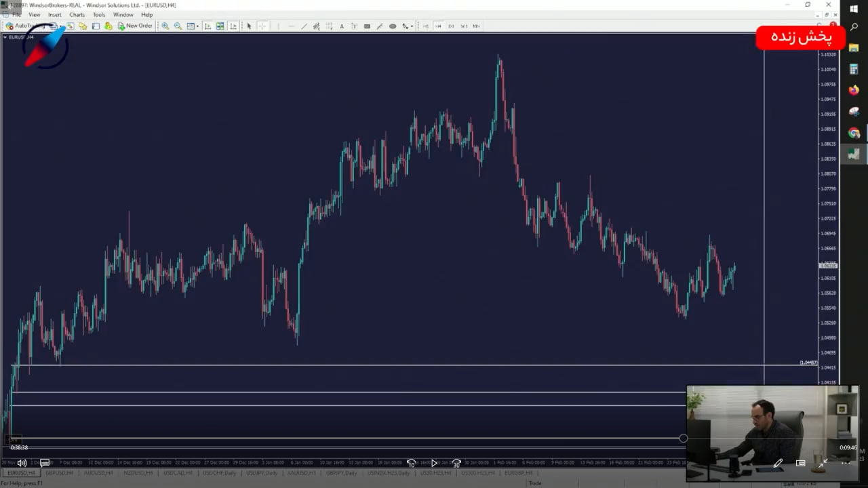Open the View menu
Image resolution: width=868 pixels, height=488 pixels.
tap(34, 15)
